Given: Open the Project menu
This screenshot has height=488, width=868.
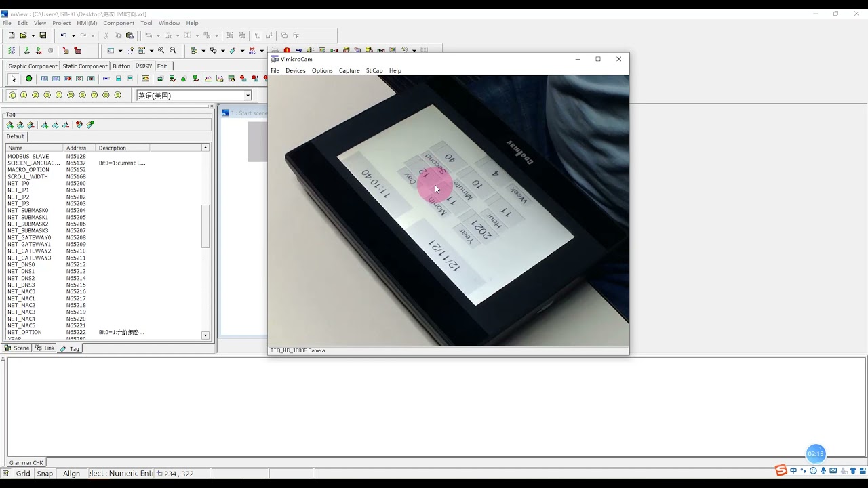Looking at the screenshot, I should point(62,23).
